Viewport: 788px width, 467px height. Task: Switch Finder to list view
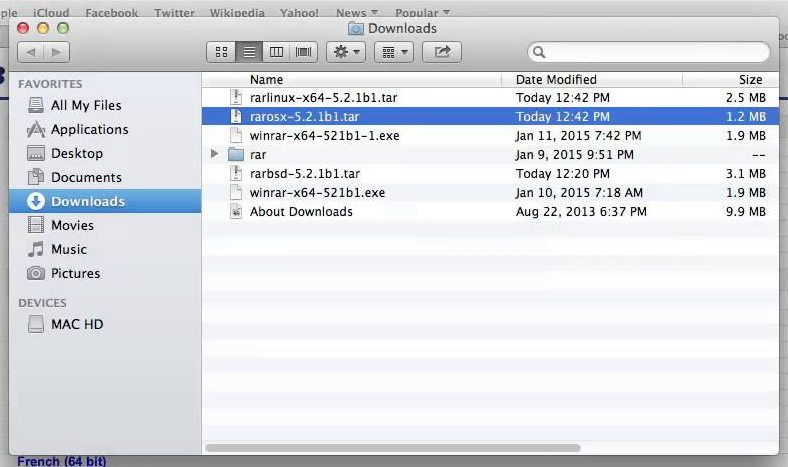click(x=249, y=52)
